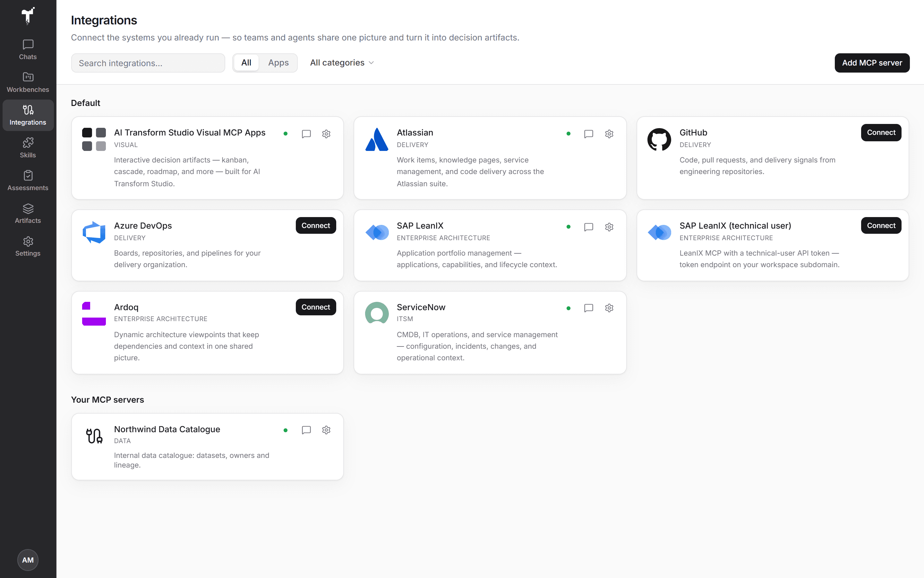Click Add MCP server button

pyautogui.click(x=872, y=63)
